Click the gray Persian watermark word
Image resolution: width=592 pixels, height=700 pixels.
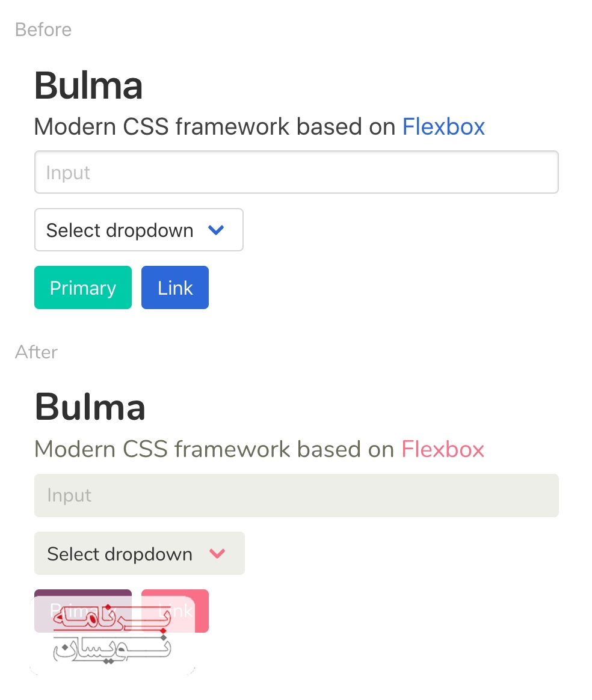coord(112,649)
